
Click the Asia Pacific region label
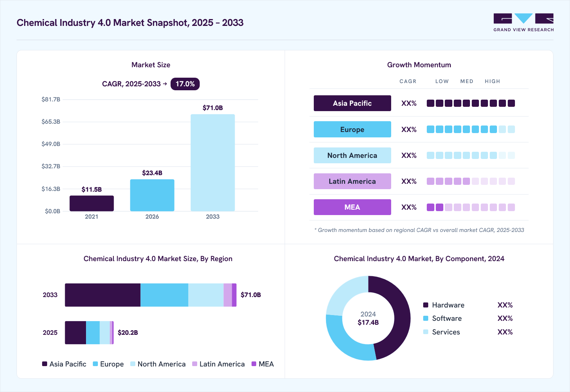(x=352, y=103)
